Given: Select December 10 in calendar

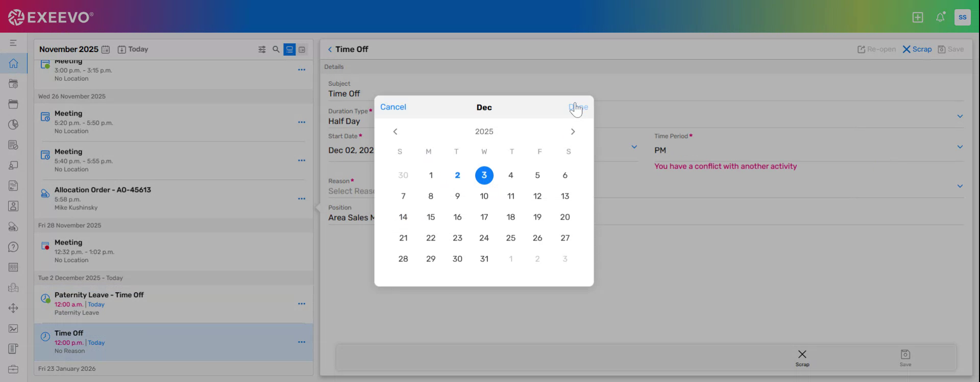Looking at the screenshot, I should click(x=484, y=196).
